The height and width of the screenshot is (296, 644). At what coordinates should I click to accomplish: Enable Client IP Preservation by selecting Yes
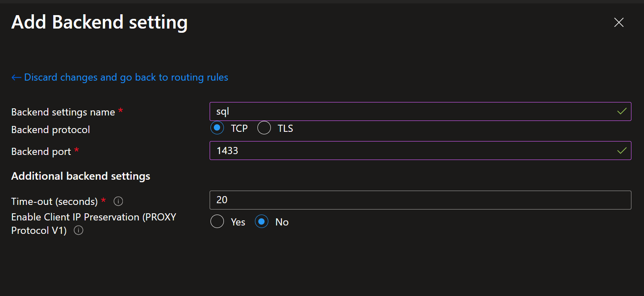click(217, 221)
